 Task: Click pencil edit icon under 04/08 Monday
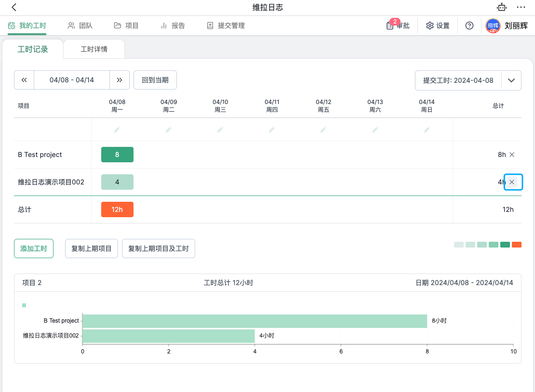point(117,130)
